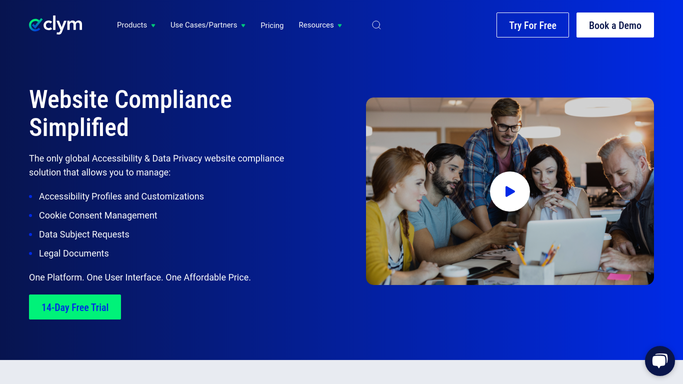Play the hero video
The image size is (683, 384).
tap(510, 192)
